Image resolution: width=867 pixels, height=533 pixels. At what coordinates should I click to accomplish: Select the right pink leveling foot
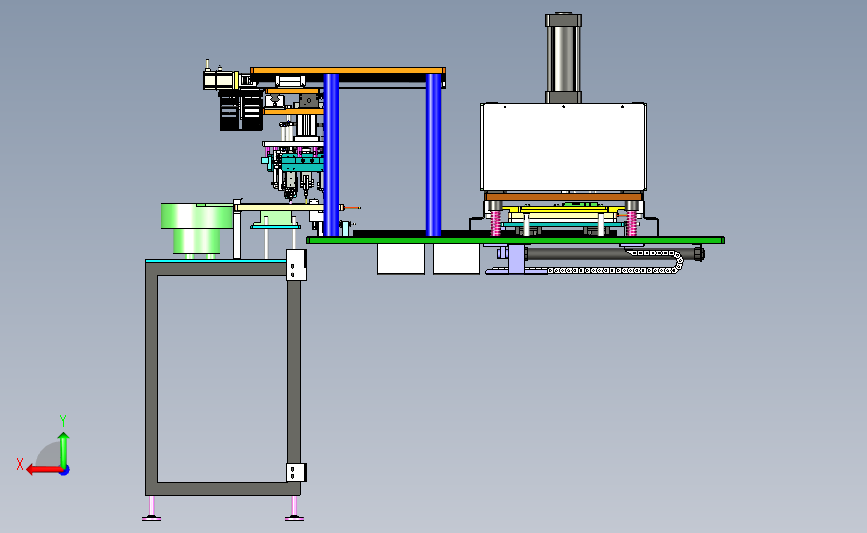point(294,509)
